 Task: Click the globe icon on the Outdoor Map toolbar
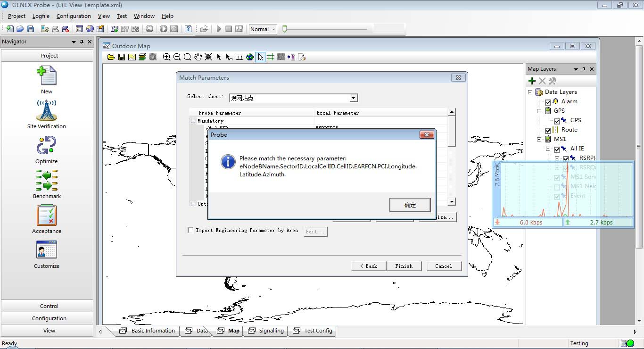pyautogui.click(x=250, y=57)
